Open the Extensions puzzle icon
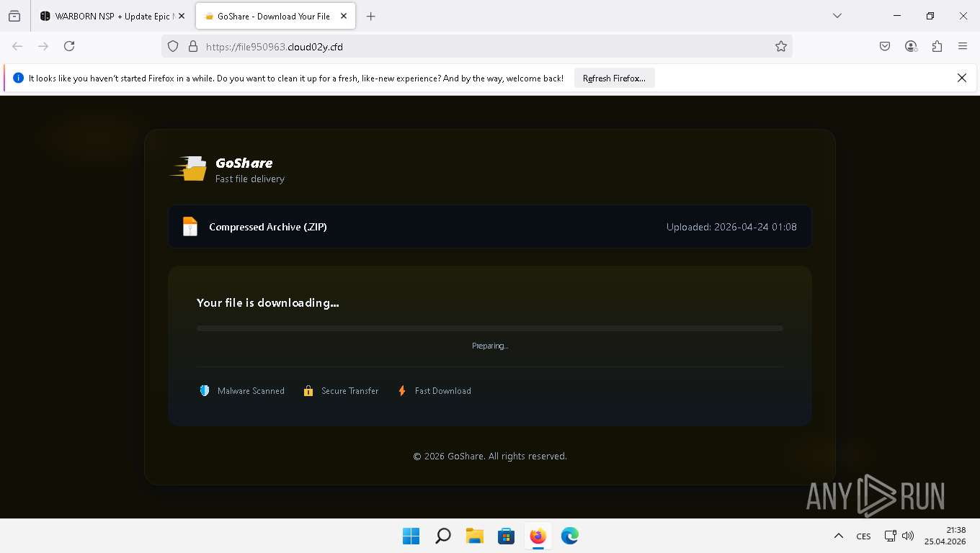 937,46
